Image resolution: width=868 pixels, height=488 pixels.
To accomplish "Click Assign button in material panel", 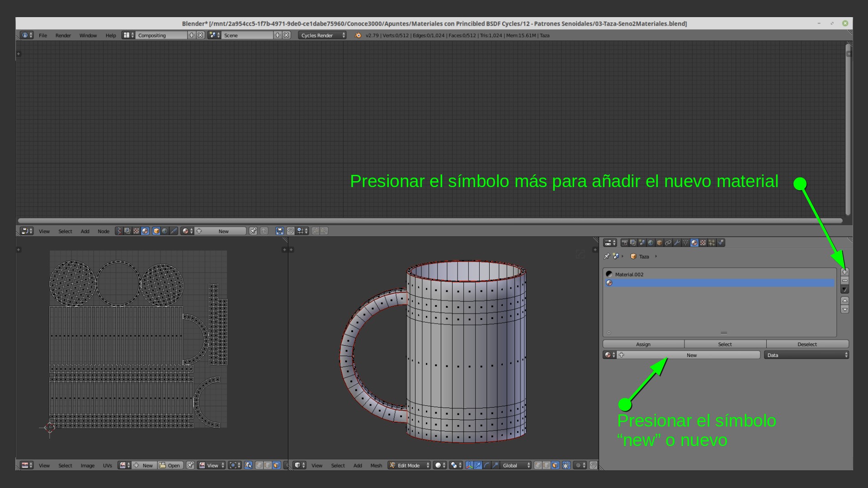I will [643, 344].
